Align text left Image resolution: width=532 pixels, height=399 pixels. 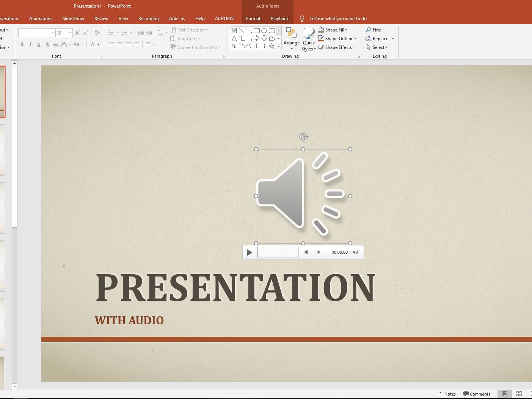111,44
